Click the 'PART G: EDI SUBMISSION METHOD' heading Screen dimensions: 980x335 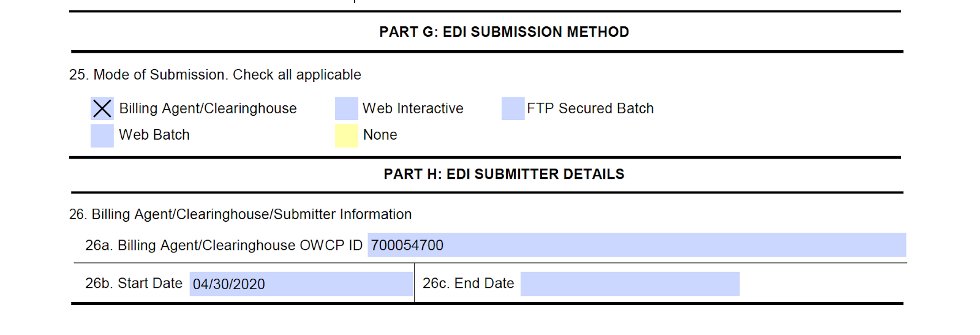coord(504,32)
